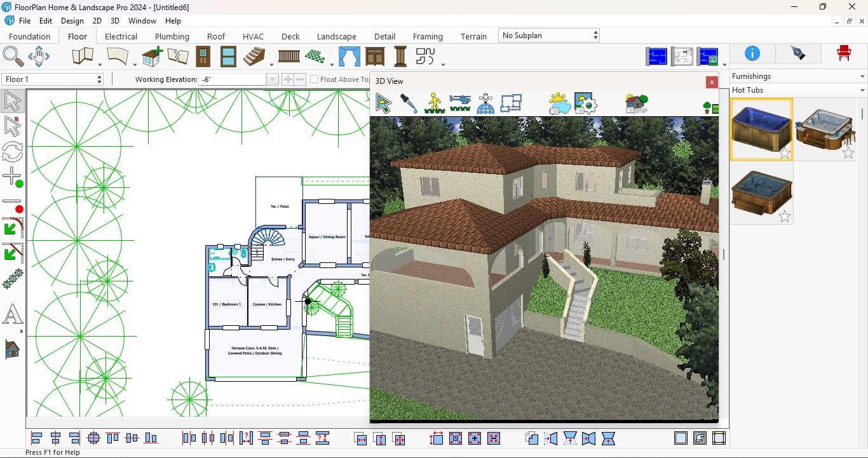The image size is (868, 458).
Task: Start a Walk-Through in the 3D View
Action: [434, 103]
